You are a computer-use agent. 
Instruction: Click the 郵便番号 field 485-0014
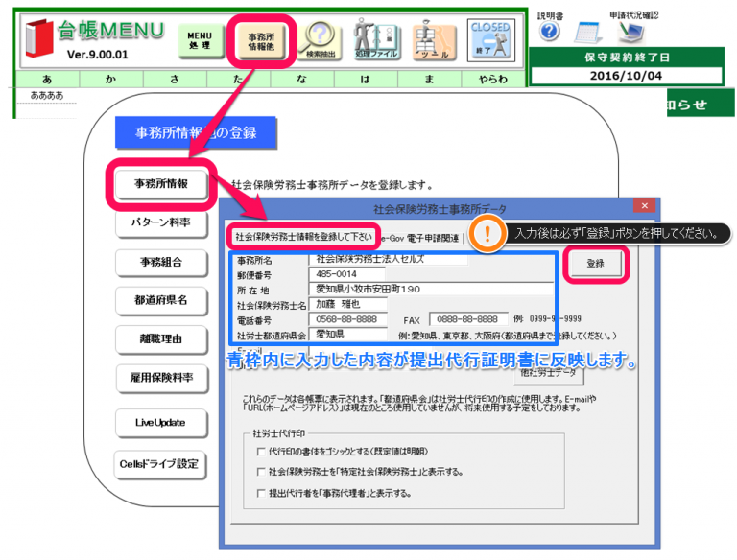(x=347, y=274)
